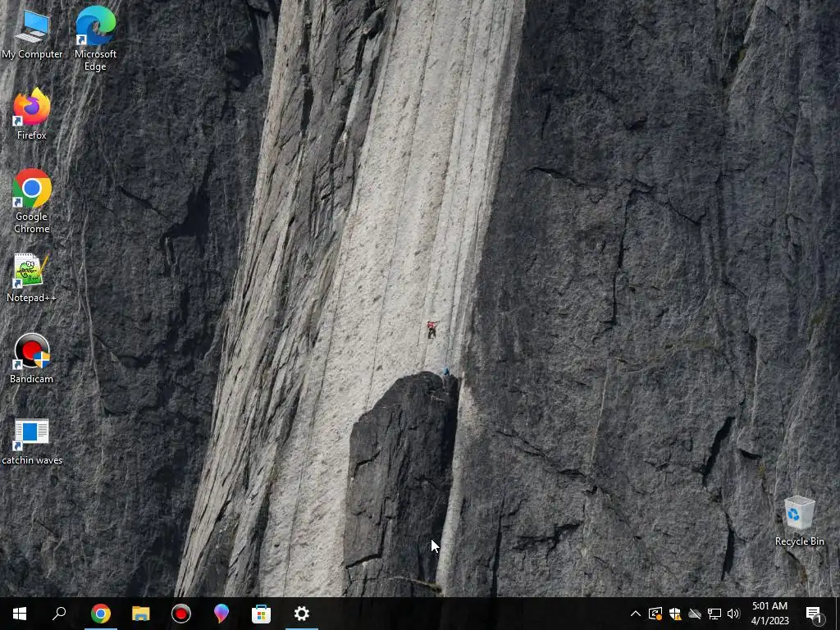Select the Notepad++ desktop shortcut
Image resolution: width=840 pixels, height=630 pixels.
[x=32, y=278]
